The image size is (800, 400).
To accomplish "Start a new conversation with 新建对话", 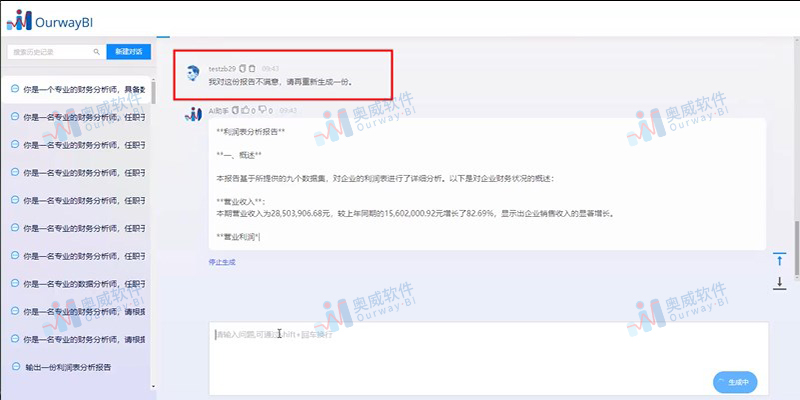I will point(129,52).
